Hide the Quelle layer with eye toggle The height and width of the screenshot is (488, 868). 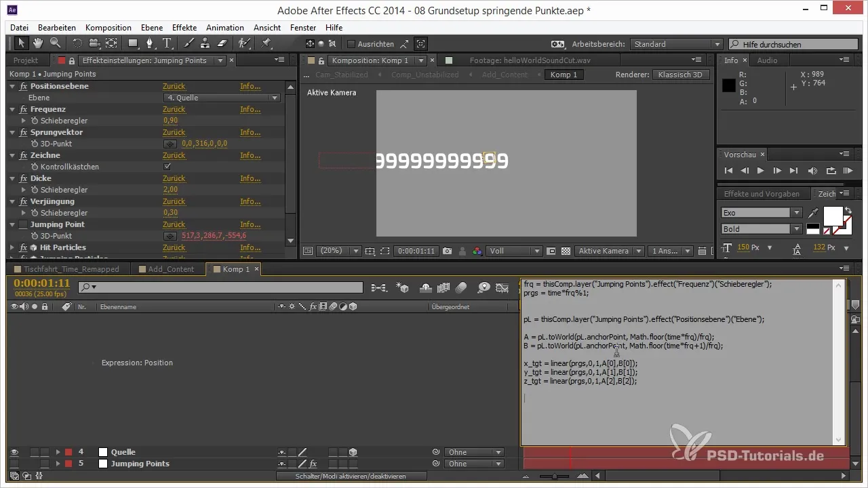pos(14,452)
